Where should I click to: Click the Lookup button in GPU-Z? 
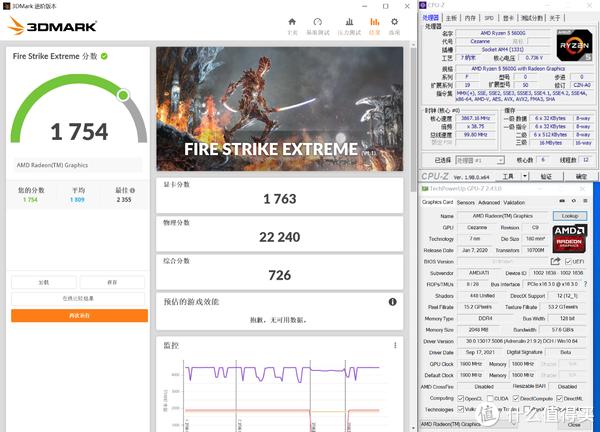click(x=570, y=216)
